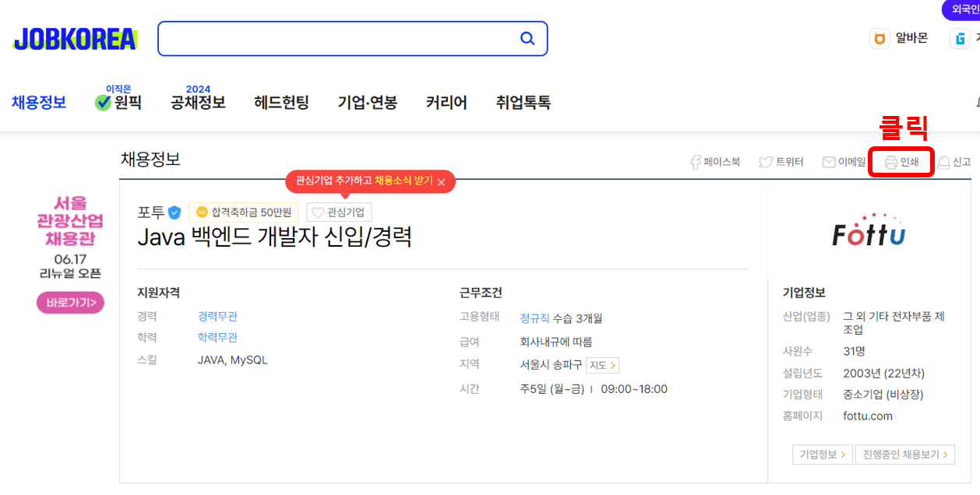Switch to the 취업톡톡 menu
This screenshot has height=495, width=980.
[x=521, y=102]
